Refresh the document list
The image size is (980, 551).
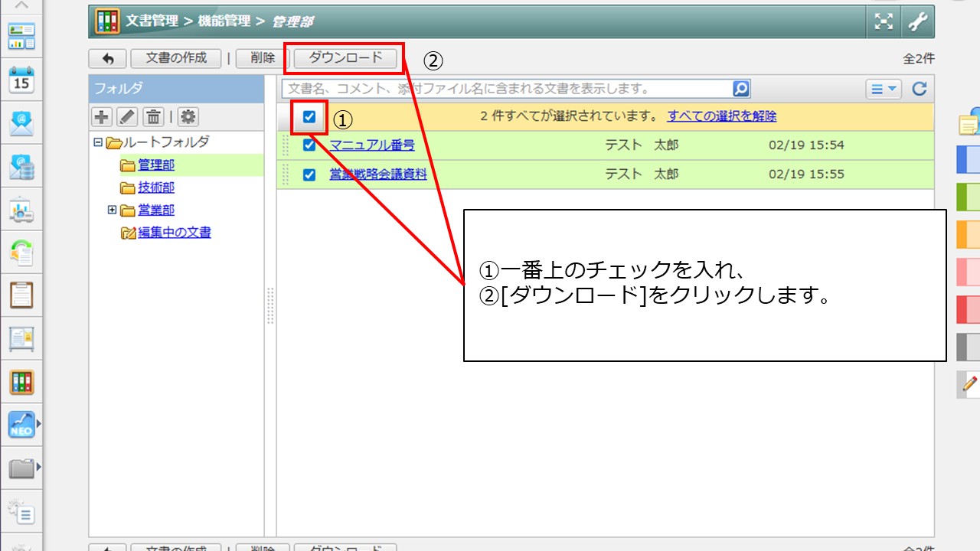click(x=920, y=89)
